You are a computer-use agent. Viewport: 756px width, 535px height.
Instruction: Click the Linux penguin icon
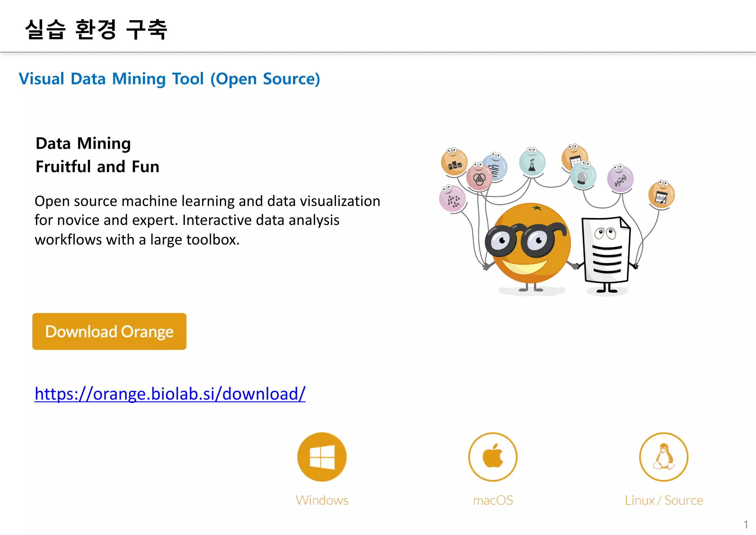click(x=664, y=457)
